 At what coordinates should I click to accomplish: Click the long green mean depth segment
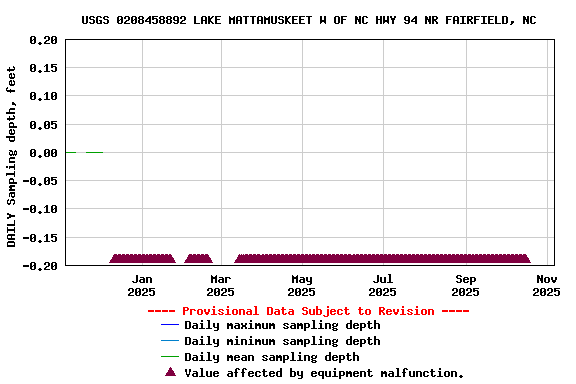pyautogui.click(x=94, y=152)
